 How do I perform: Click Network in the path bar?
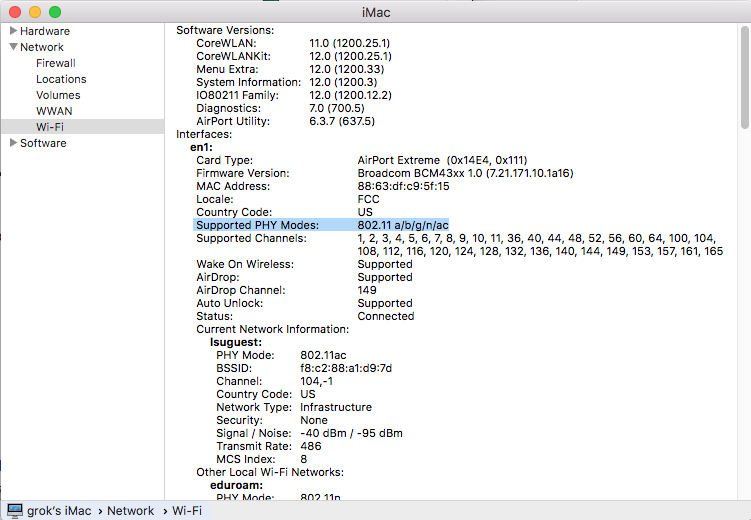tap(130, 511)
